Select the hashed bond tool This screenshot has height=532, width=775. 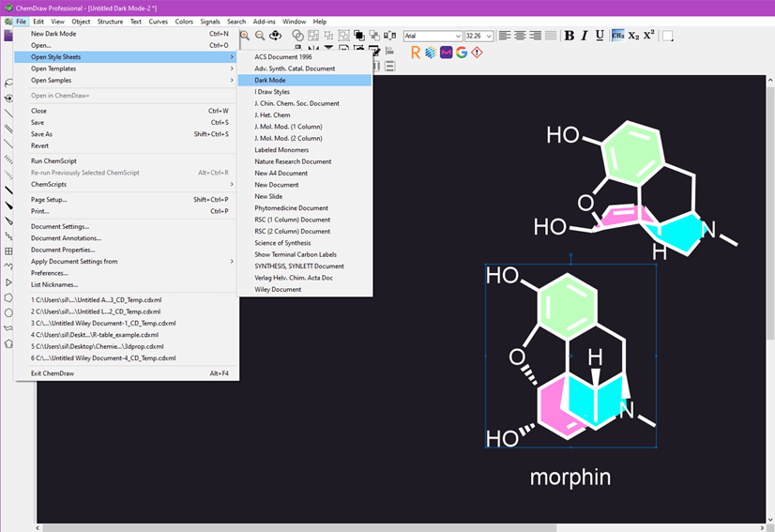8,160
